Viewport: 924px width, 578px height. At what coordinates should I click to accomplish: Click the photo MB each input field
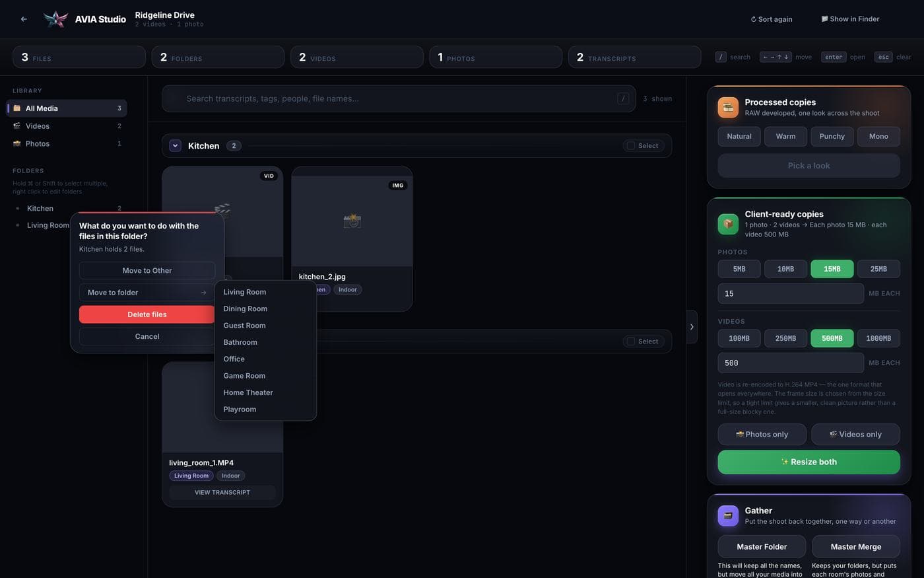tap(791, 293)
